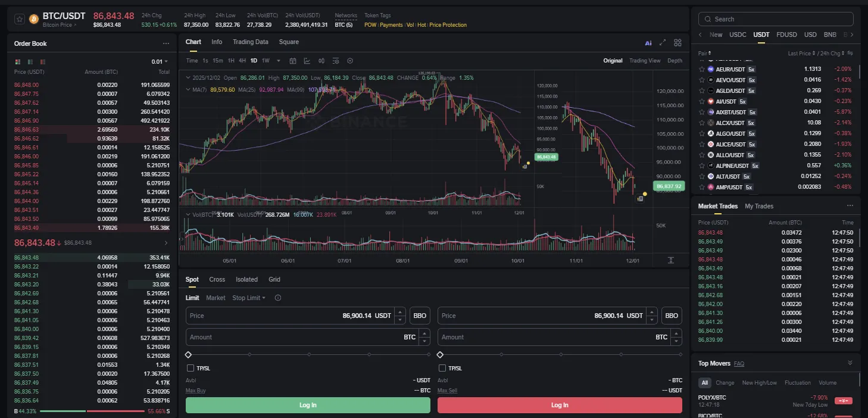
Task: Add BTC/USDT to favorites with star icon
Action: tap(19, 19)
